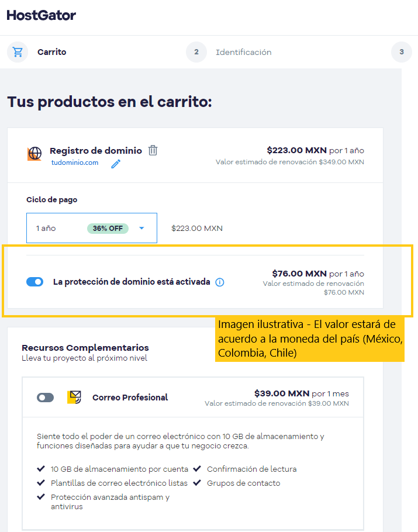This screenshot has height=532, width=418.
Task: Click the $223.00 MXN por 1 año price
Action: 315,150
